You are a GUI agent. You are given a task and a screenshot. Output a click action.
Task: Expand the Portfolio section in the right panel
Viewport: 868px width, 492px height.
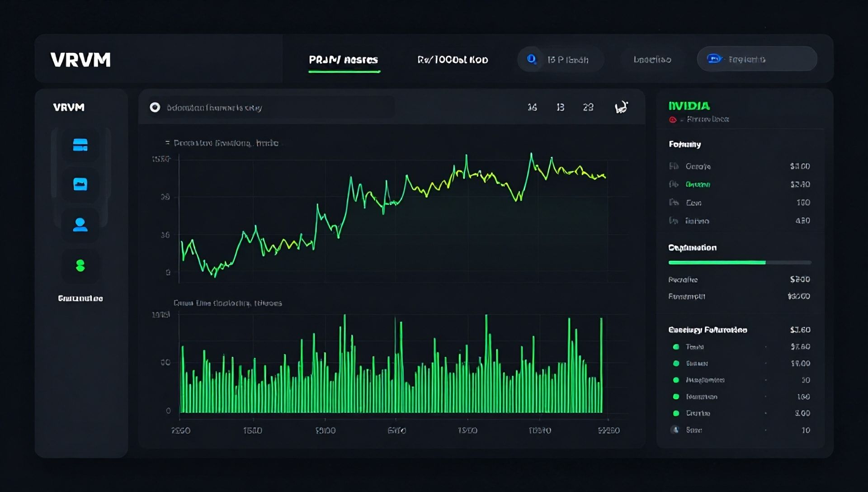[x=684, y=144]
